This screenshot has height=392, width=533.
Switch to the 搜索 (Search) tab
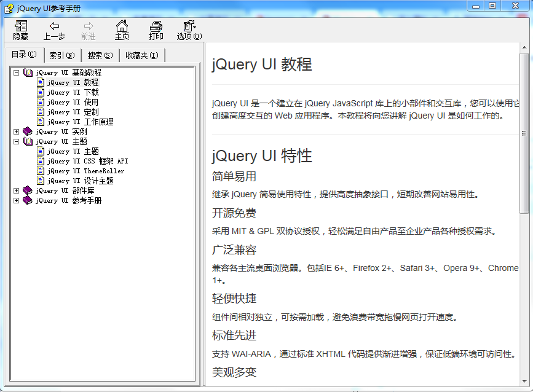(100, 55)
